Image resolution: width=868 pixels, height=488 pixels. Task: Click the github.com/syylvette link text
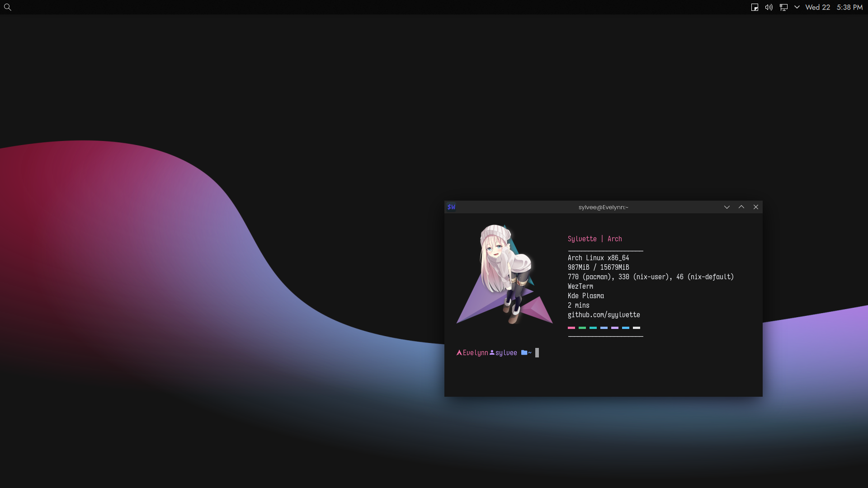point(604,315)
